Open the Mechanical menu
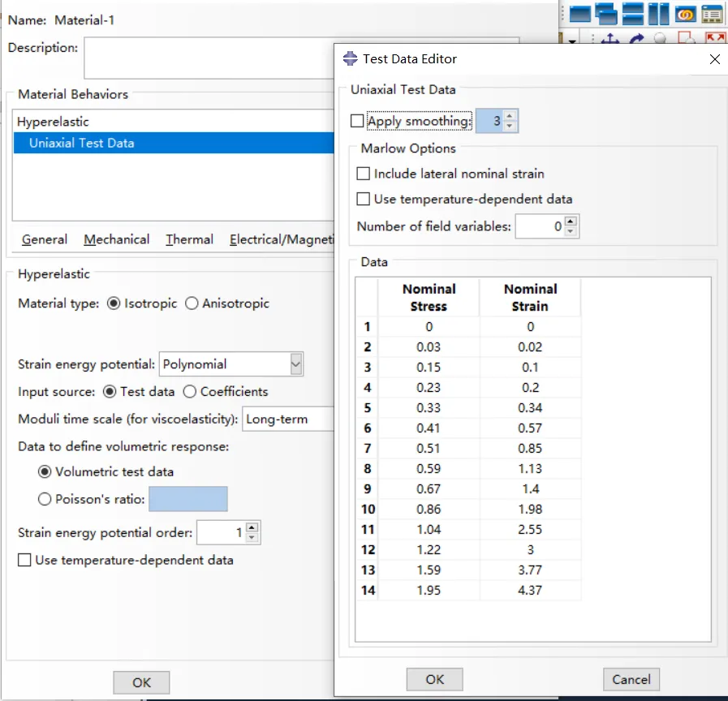The height and width of the screenshot is (701, 728). 117,239
